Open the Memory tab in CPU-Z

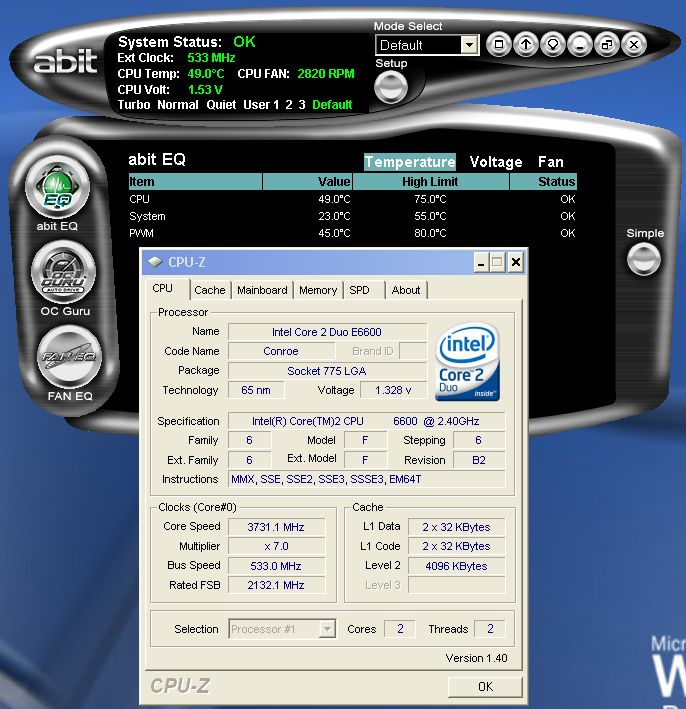318,290
